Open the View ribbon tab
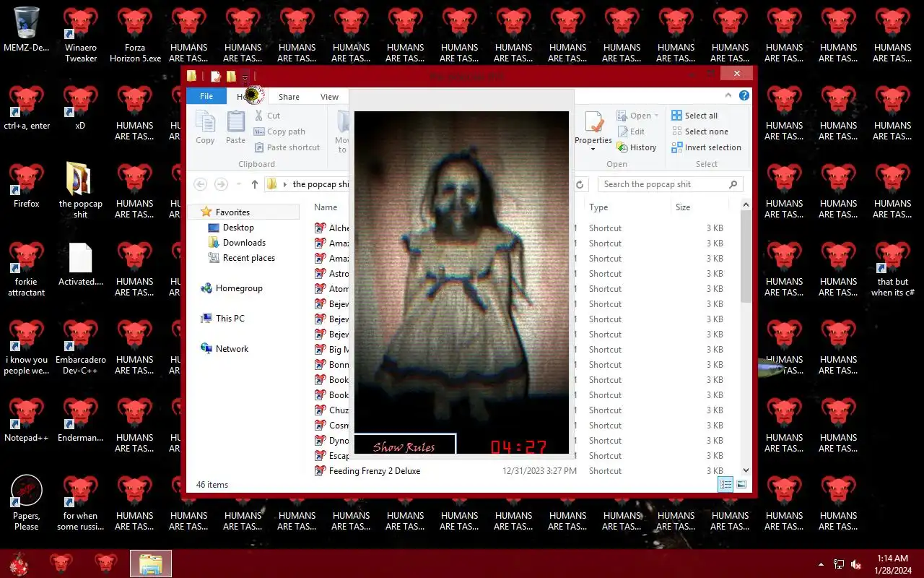This screenshot has height=578, width=924. pos(329,97)
